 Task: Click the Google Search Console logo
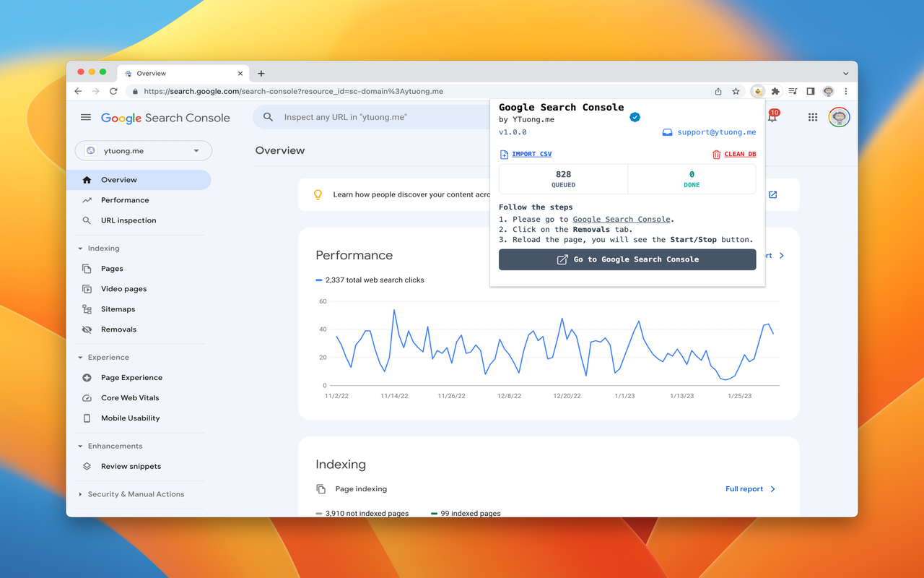[x=165, y=118]
